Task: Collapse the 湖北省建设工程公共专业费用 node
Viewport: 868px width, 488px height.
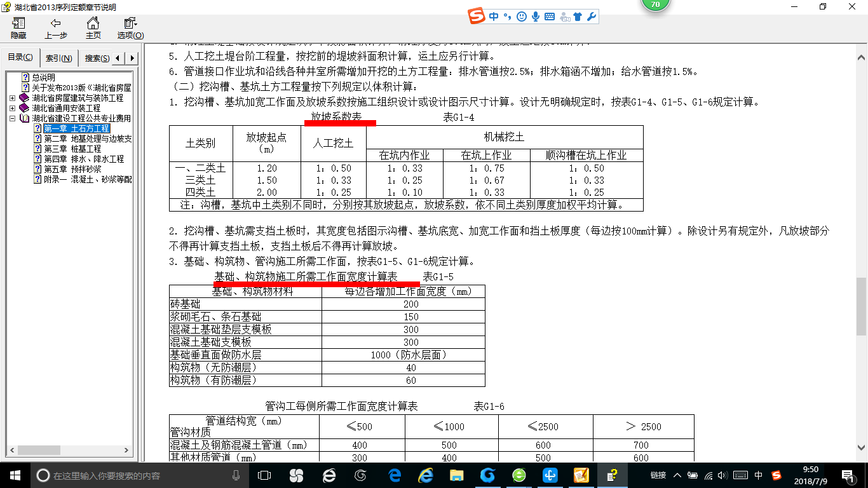Action: pyautogui.click(x=13, y=119)
